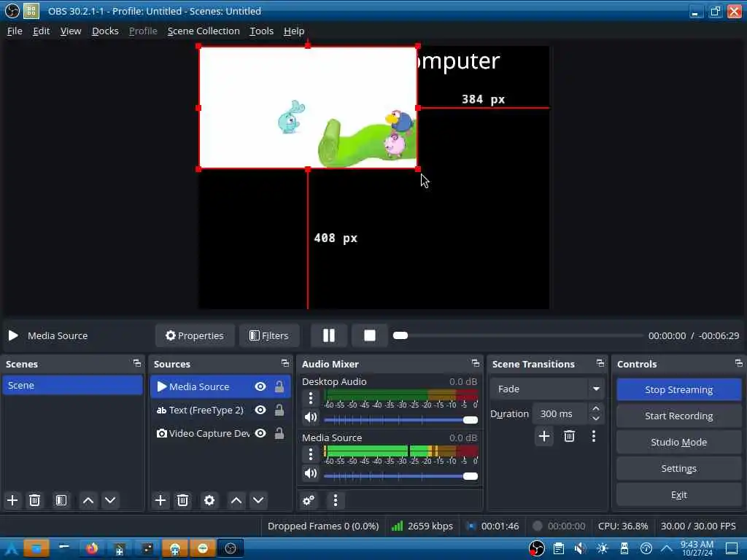This screenshot has height=560, width=747.
Task: Mute Desktop Audio speaker icon
Action: (311, 418)
